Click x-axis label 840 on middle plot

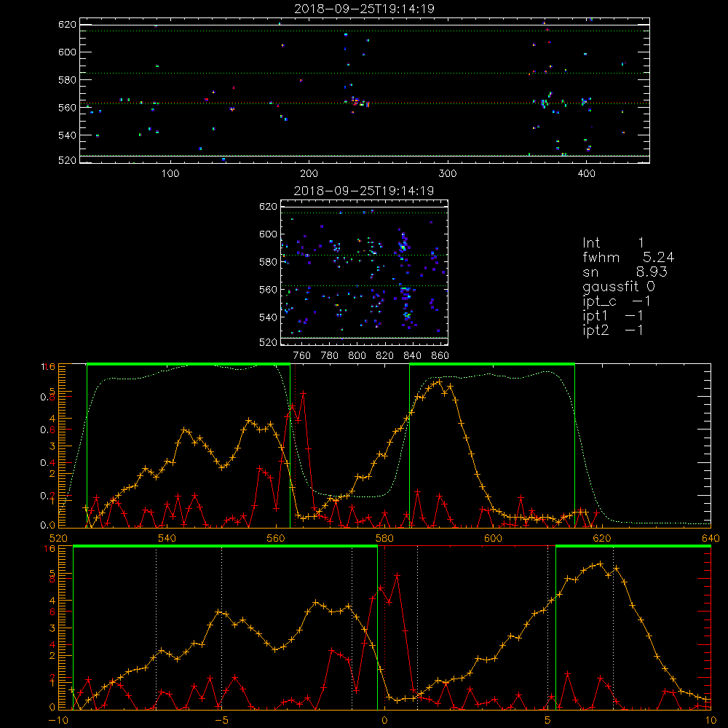[412, 356]
